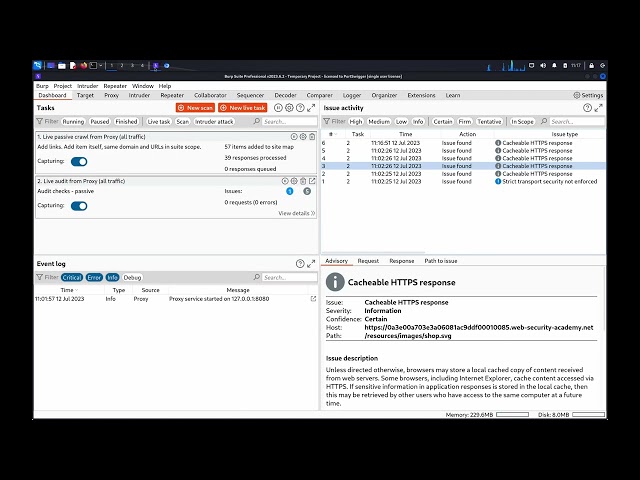Image resolution: width=640 pixels, height=480 pixels.
Task: Click the Event log search field
Action: 290,278
